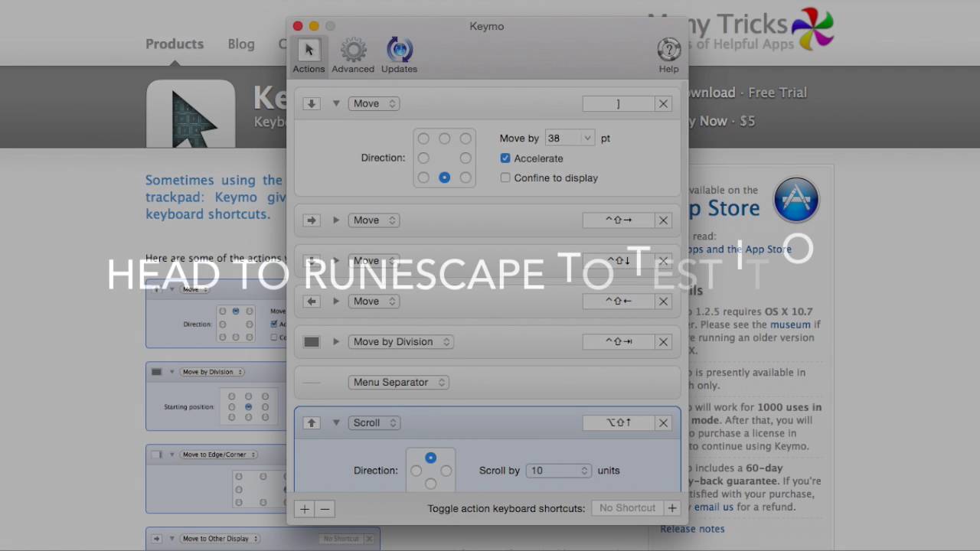Click the ^⇧→ shortcut recorder field
The width and height of the screenshot is (980, 551).
click(x=619, y=220)
